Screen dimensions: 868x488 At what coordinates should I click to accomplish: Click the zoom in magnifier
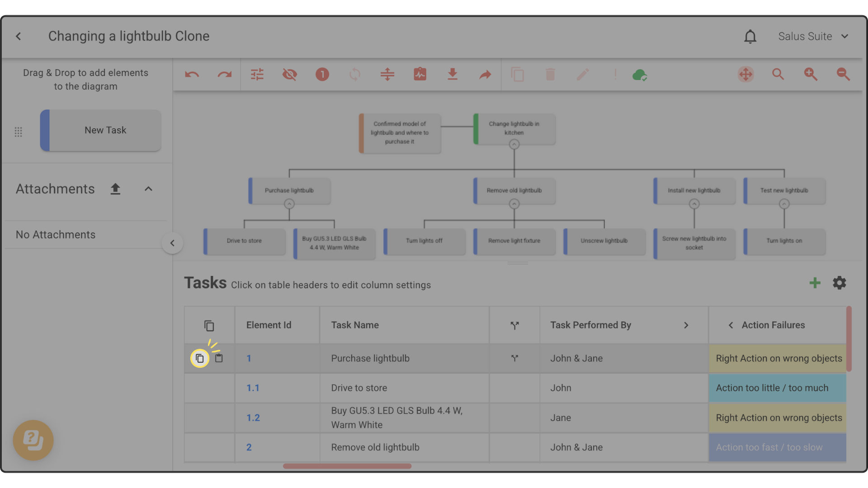(811, 75)
